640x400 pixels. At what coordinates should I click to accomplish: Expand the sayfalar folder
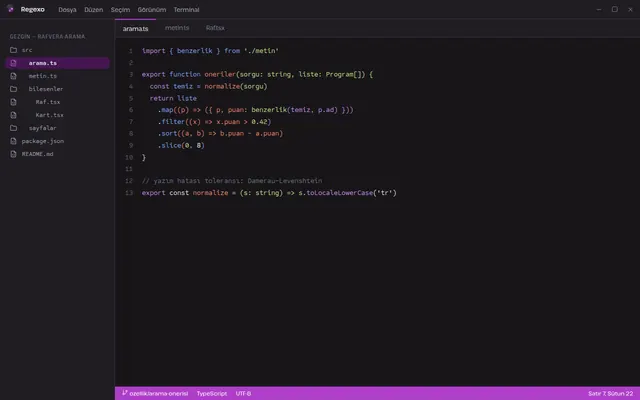13,128
